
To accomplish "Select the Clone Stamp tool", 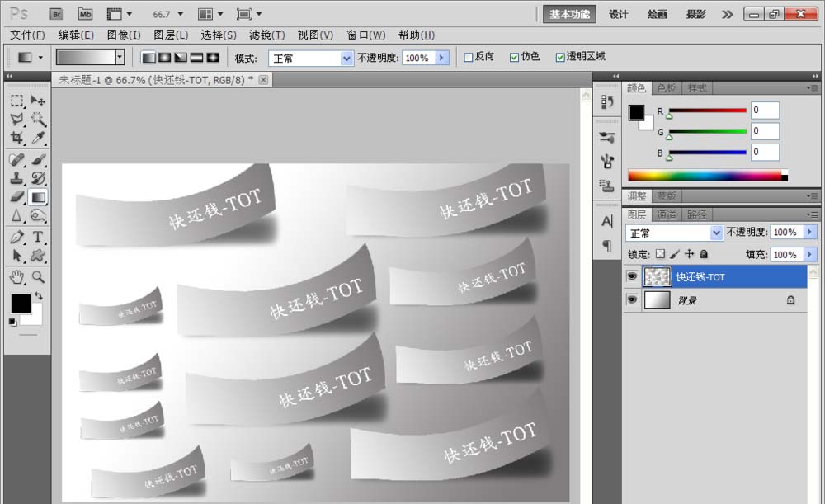I will tap(17, 178).
